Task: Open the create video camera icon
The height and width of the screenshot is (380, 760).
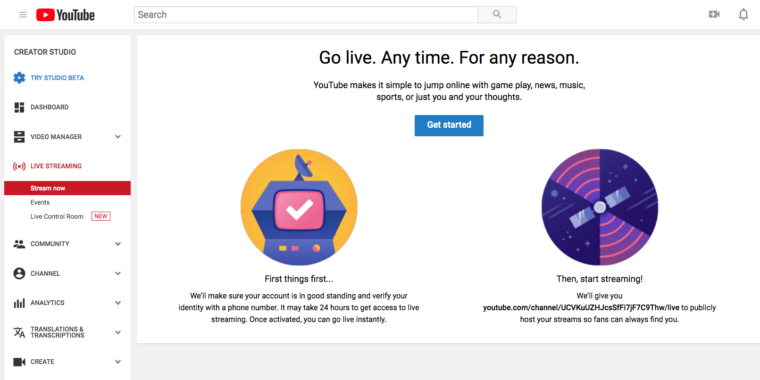Action: click(714, 15)
